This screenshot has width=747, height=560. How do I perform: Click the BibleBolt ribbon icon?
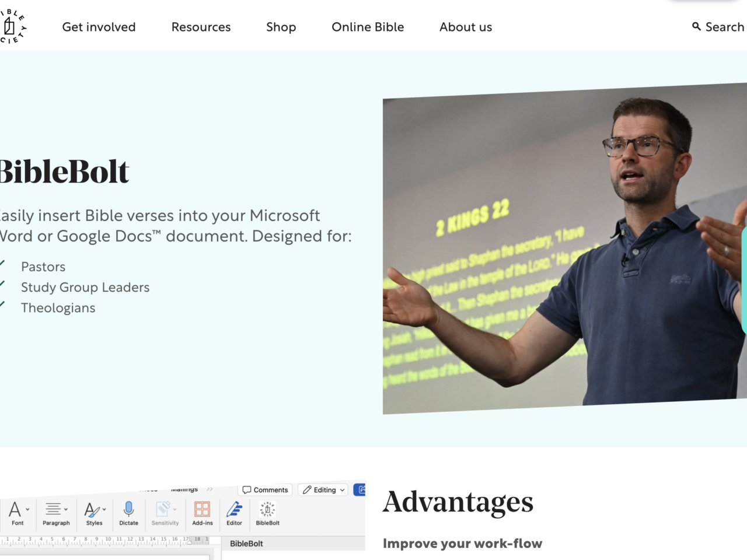267,509
